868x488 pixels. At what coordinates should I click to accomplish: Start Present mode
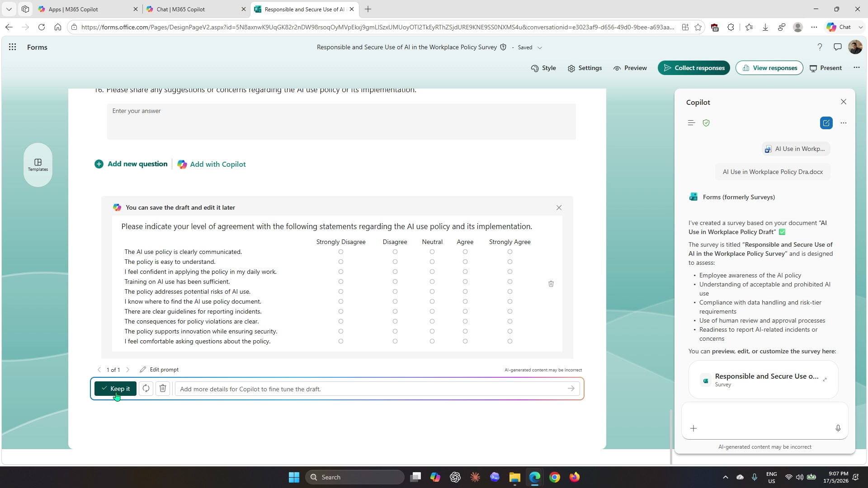click(x=826, y=68)
